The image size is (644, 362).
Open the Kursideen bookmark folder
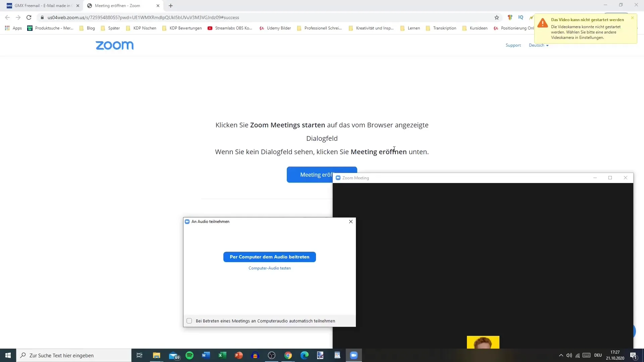pos(475,28)
